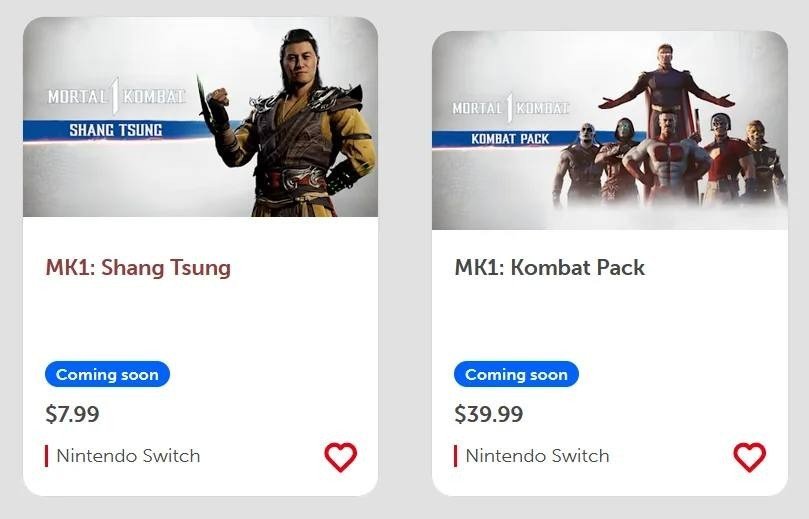Click the Shang Tsung banner image

coord(201,117)
